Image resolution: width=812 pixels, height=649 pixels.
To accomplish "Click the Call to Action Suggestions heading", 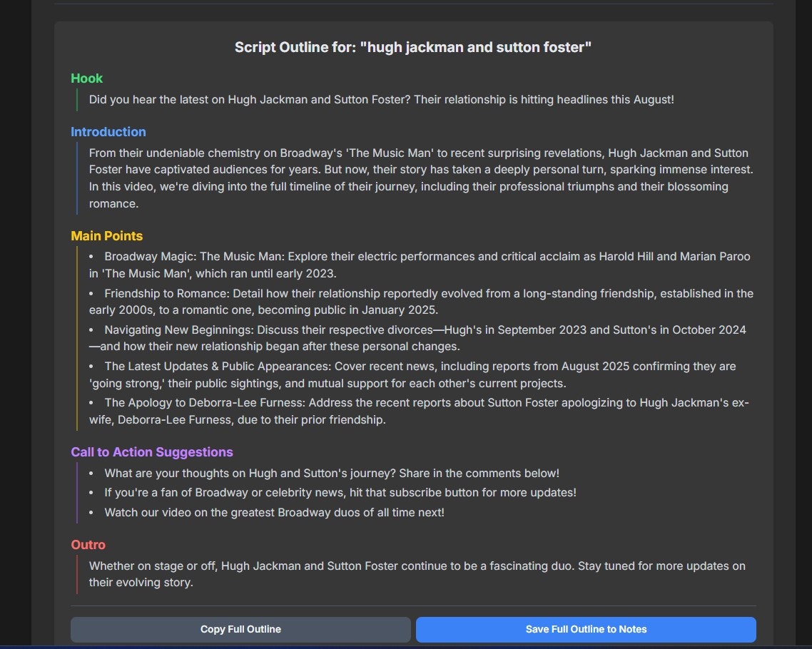I will [152, 452].
